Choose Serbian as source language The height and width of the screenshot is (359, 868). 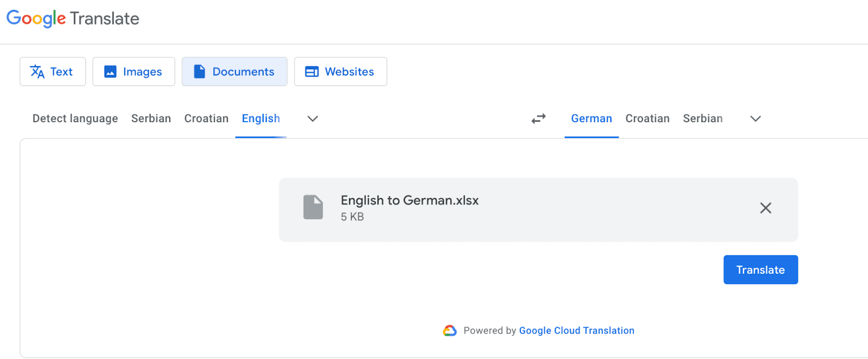(151, 118)
